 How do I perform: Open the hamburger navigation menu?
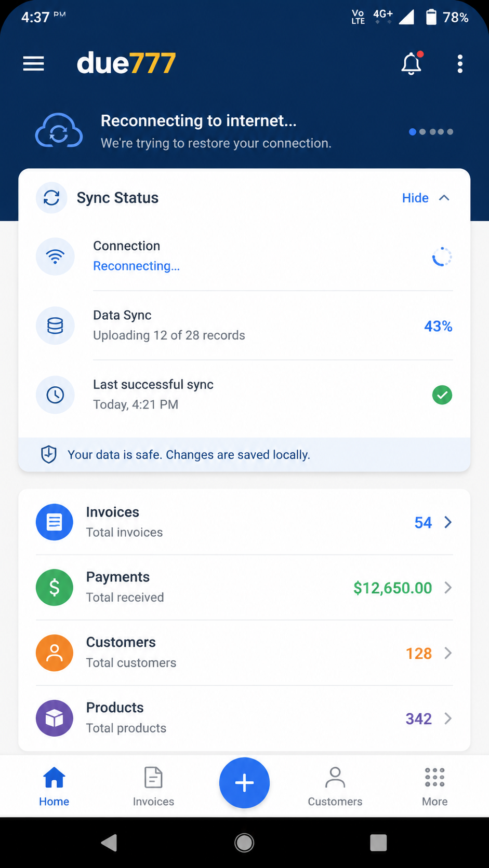(x=34, y=63)
